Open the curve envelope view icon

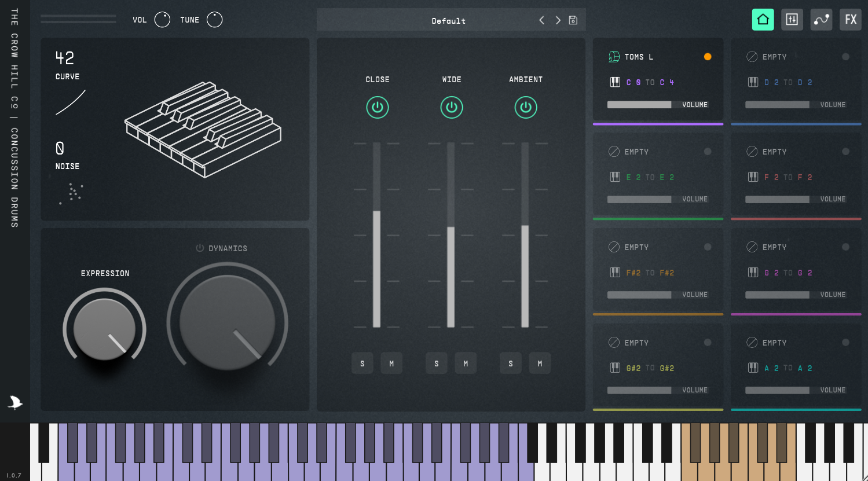[x=821, y=20]
